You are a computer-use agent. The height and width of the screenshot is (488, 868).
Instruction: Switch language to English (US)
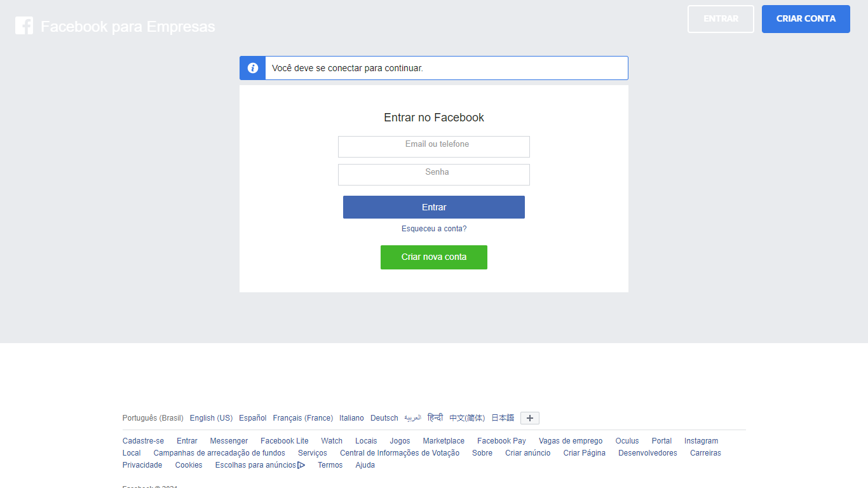click(211, 418)
